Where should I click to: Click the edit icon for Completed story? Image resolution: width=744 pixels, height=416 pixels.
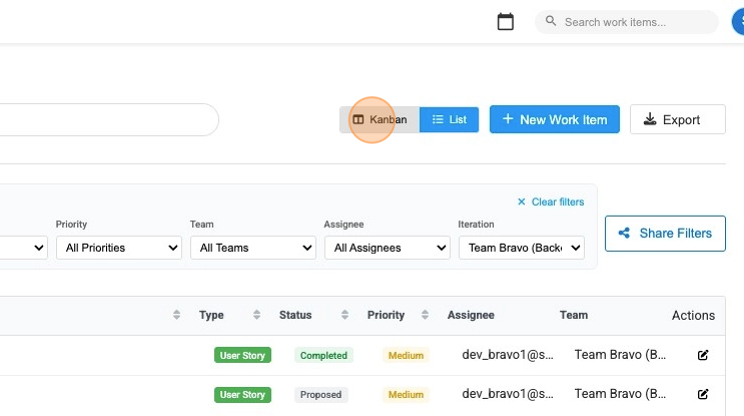tap(703, 355)
